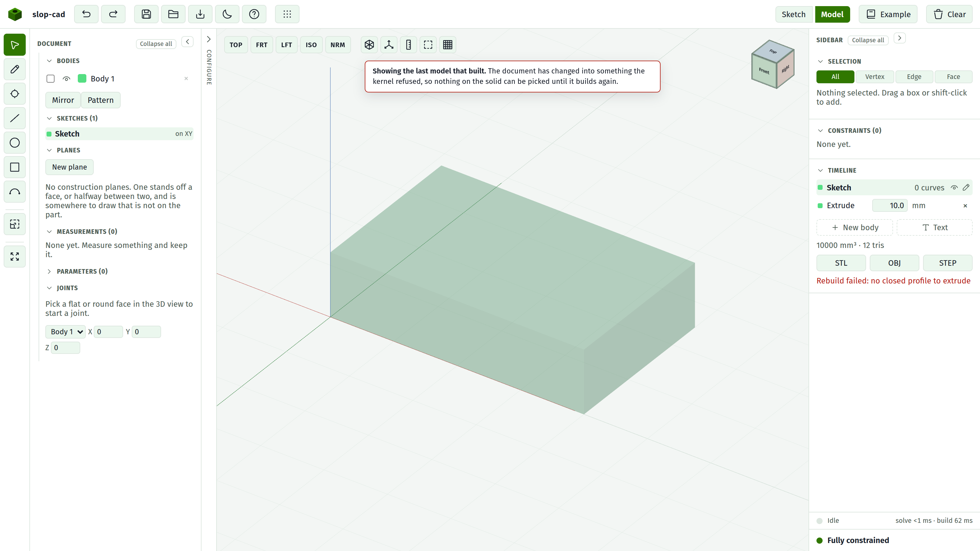Click the joint X coordinate input field
The width and height of the screenshot is (980, 551).
[x=108, y=332]
